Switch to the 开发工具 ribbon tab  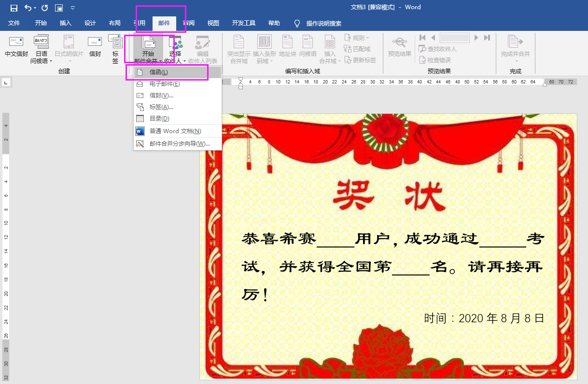coord(243,22)
